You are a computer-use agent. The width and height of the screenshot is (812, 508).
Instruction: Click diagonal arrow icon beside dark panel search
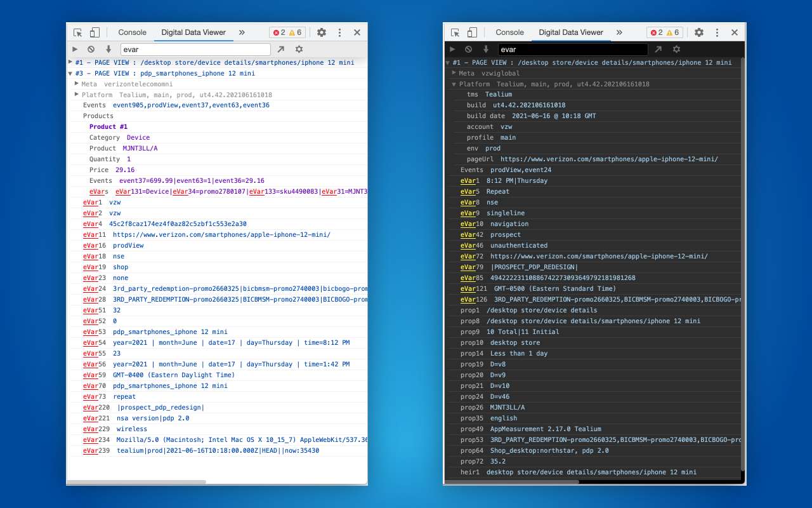click(x=658, y=49)
